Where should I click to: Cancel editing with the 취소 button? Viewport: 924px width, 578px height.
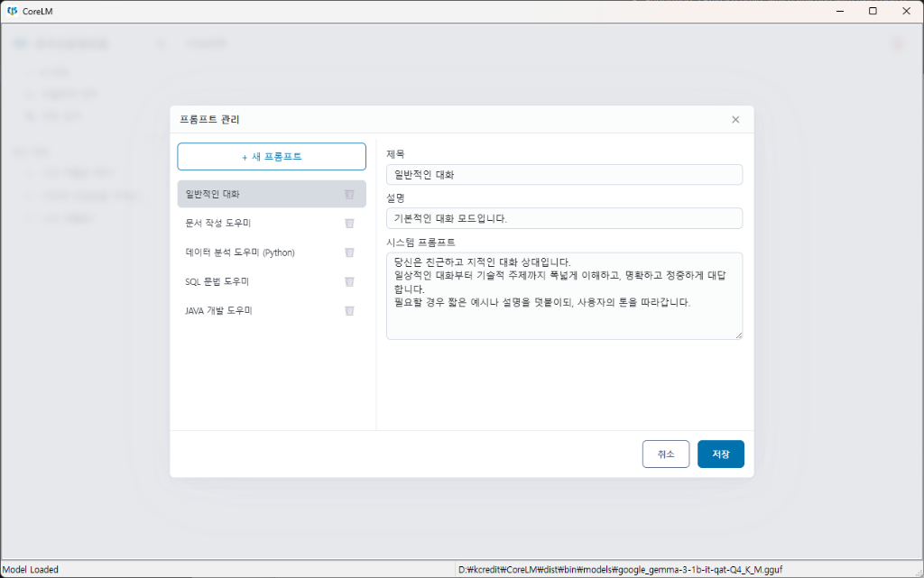[666, 454]
